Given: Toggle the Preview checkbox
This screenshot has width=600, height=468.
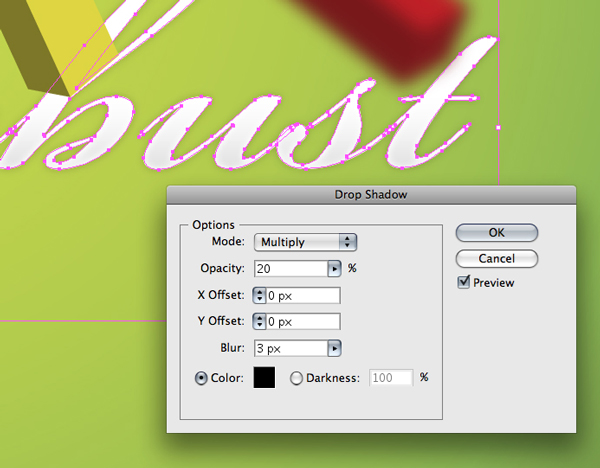Looking at the screenshot, I should [464, 282].
